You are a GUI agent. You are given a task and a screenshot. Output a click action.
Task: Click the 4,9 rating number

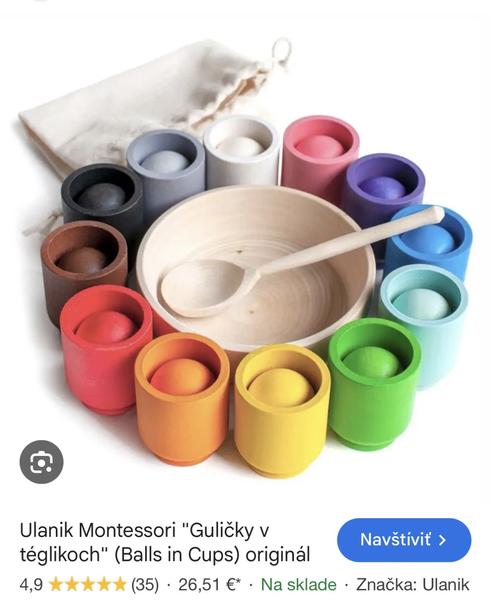pyautogui.click(x=31, y=585)
